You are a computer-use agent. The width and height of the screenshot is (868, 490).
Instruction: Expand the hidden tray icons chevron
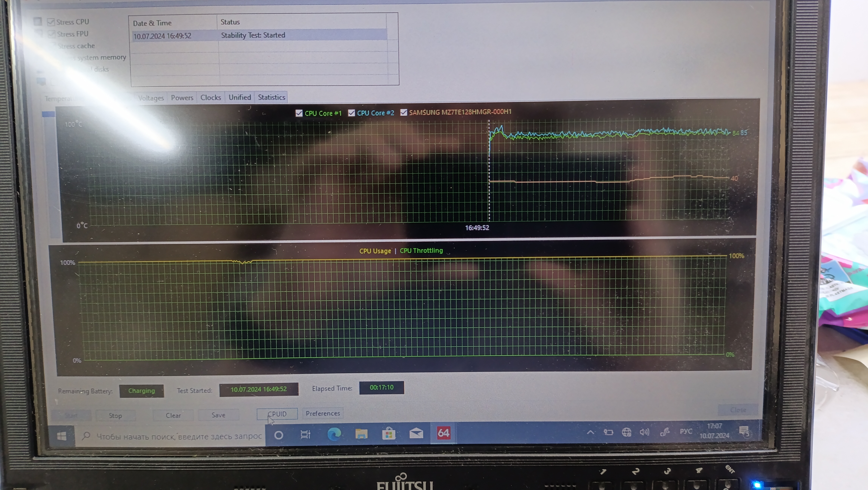pos(590,432)
